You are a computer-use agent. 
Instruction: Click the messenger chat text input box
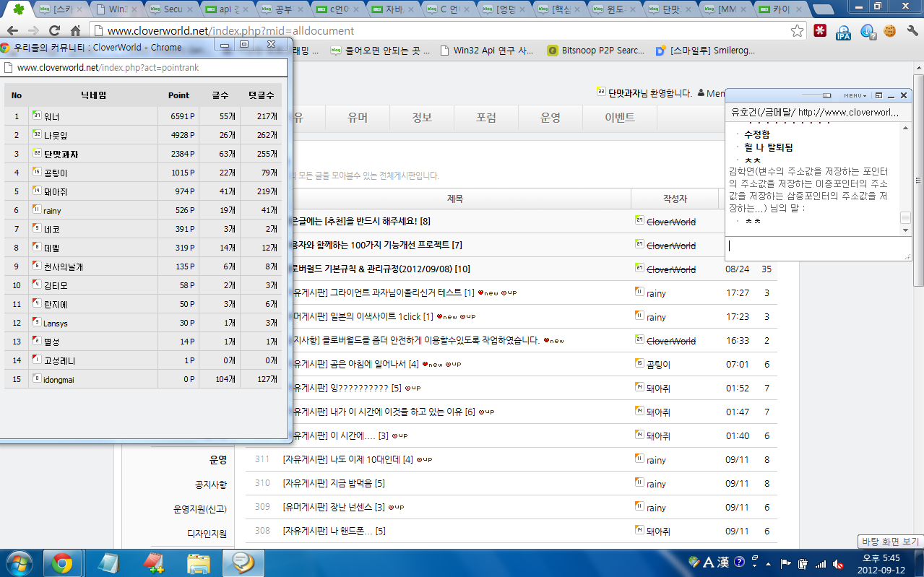(x=816, y=246)
